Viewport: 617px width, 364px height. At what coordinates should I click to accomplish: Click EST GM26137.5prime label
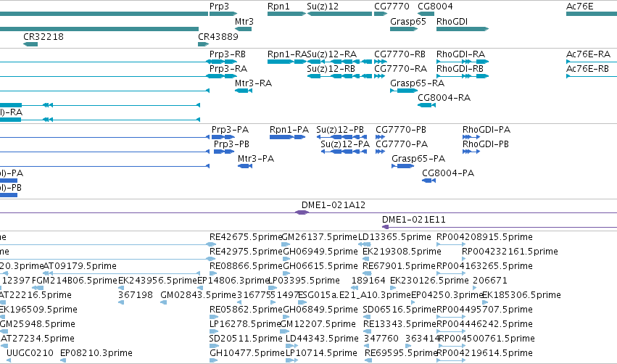[x=320, y=237]
